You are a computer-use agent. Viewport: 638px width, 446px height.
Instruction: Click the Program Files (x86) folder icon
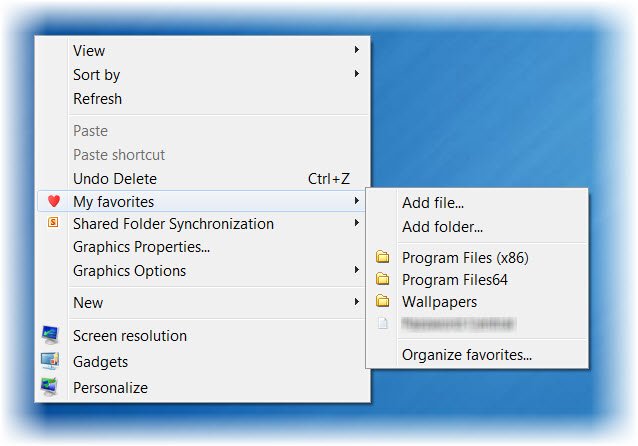[x=382, y=258]
